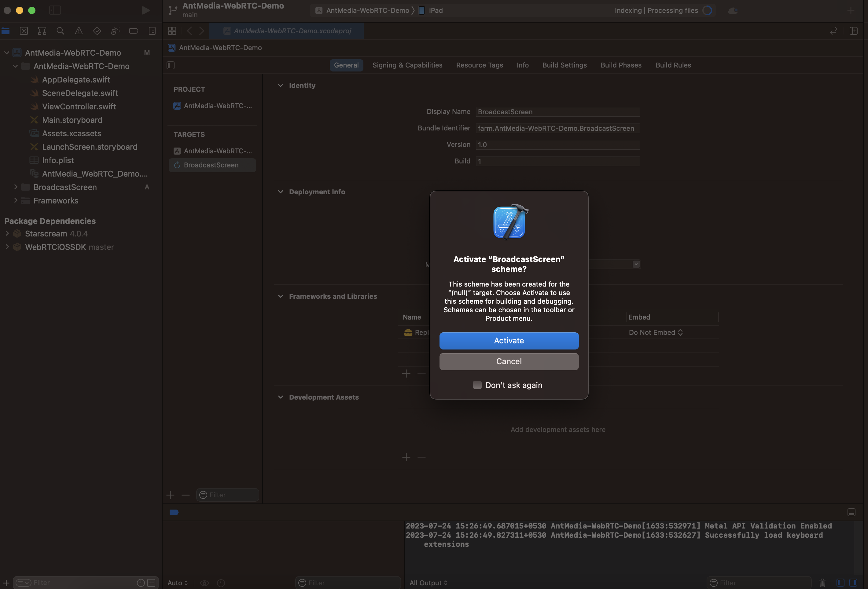Click the info icon in debug bar

[221, 583]
